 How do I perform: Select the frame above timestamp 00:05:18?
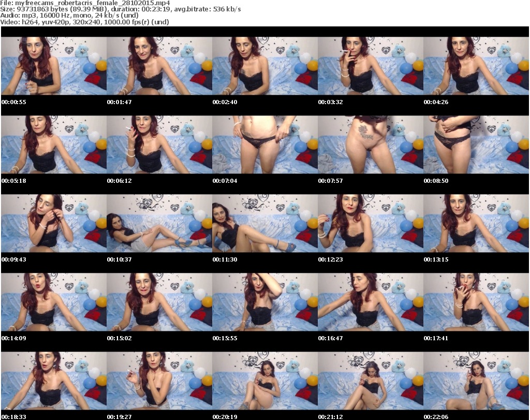pos(54,144)
